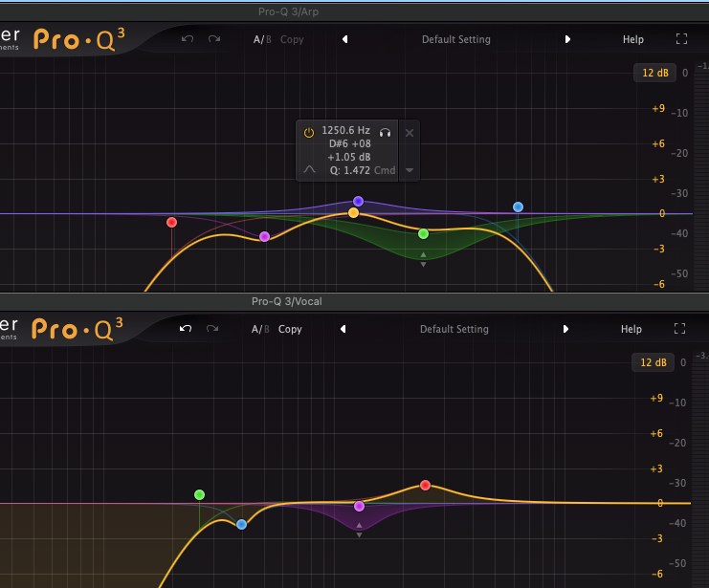Open Default Setting preset menu in Vocal window
Image resolution: width=709 pixels, height=588 pixels.
tap(454, 329)
